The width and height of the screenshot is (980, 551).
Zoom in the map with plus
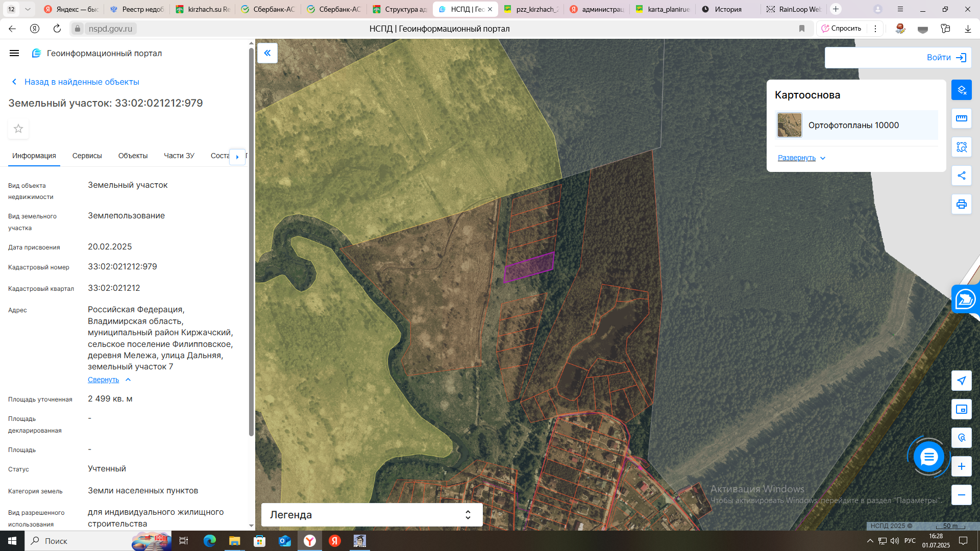[961, 466]
